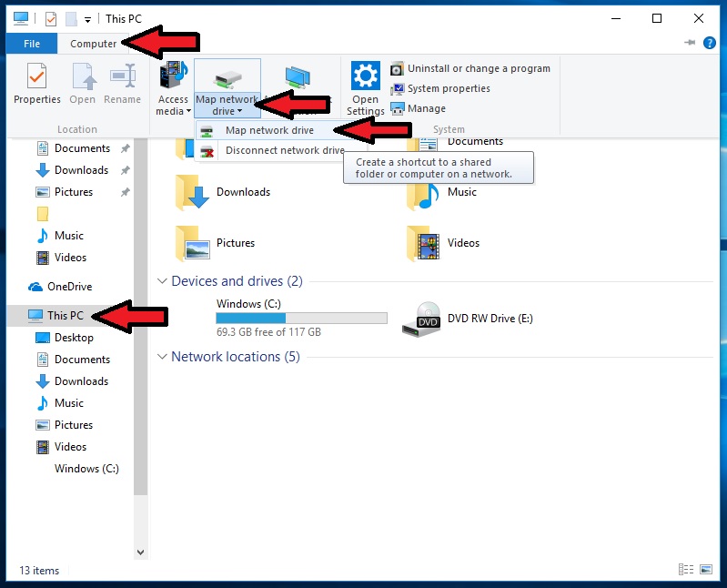Select Windows (C:) in navigation pane

[x=86, y=469]
